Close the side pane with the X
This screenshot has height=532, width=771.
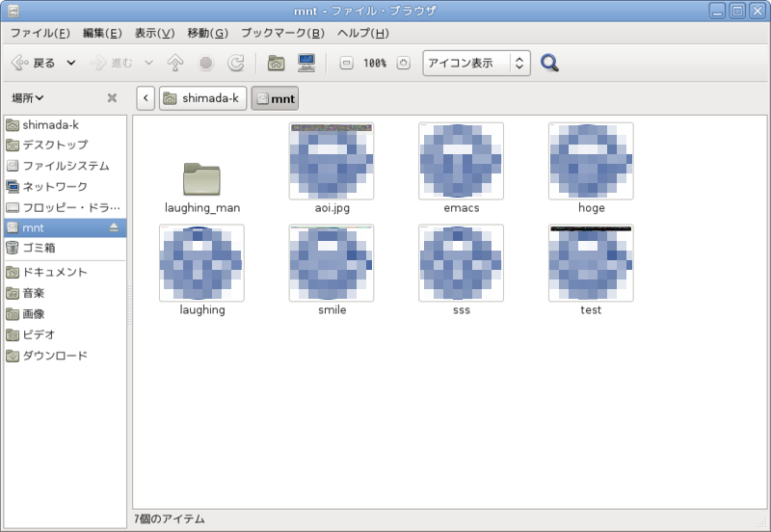tap(112, 98)
